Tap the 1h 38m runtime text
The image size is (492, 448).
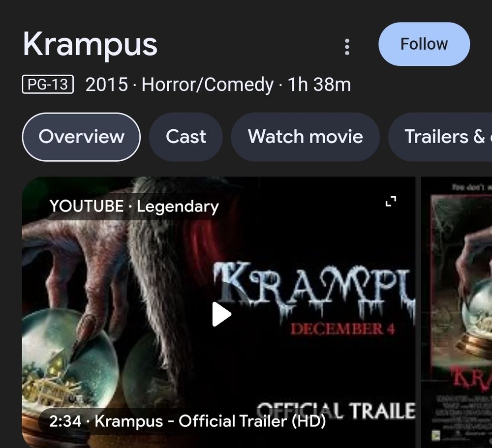pyautogui.click(x=319, y=85)
